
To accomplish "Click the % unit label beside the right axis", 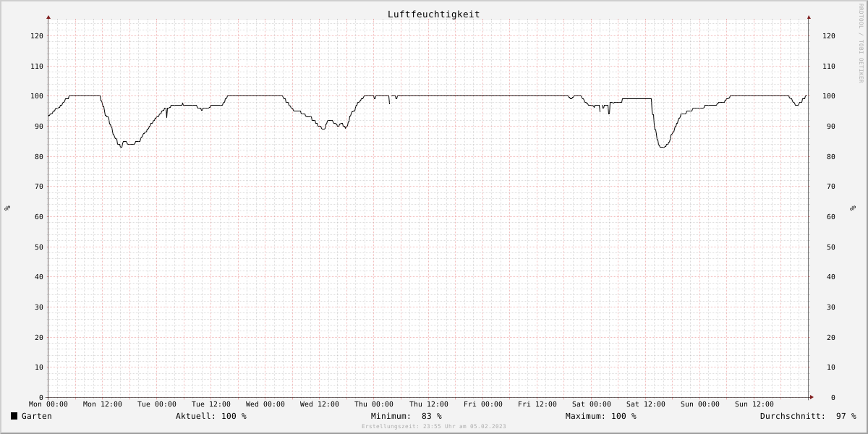I will coord(853,208).
